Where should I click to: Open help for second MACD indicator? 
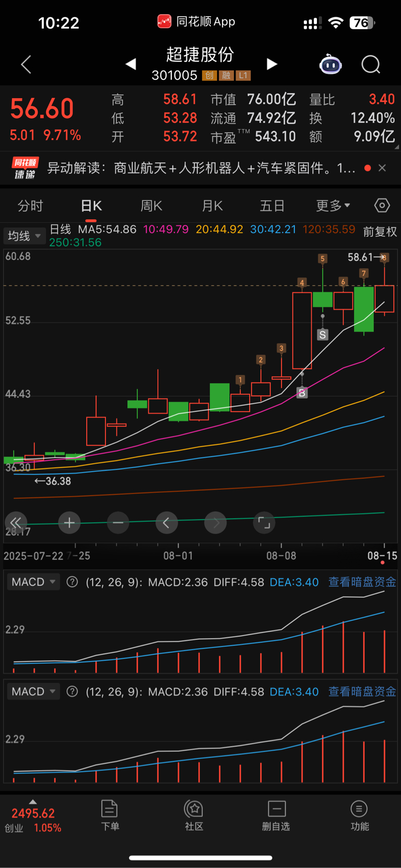click(x=73, y=691)
